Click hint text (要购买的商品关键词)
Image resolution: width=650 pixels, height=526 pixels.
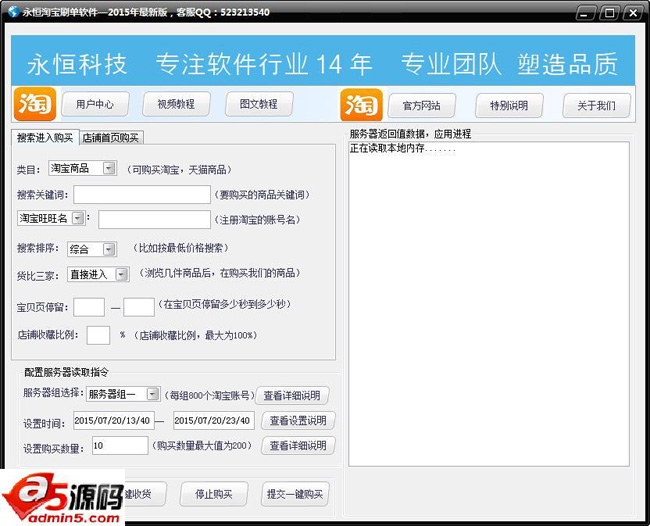tap(262, 194)
